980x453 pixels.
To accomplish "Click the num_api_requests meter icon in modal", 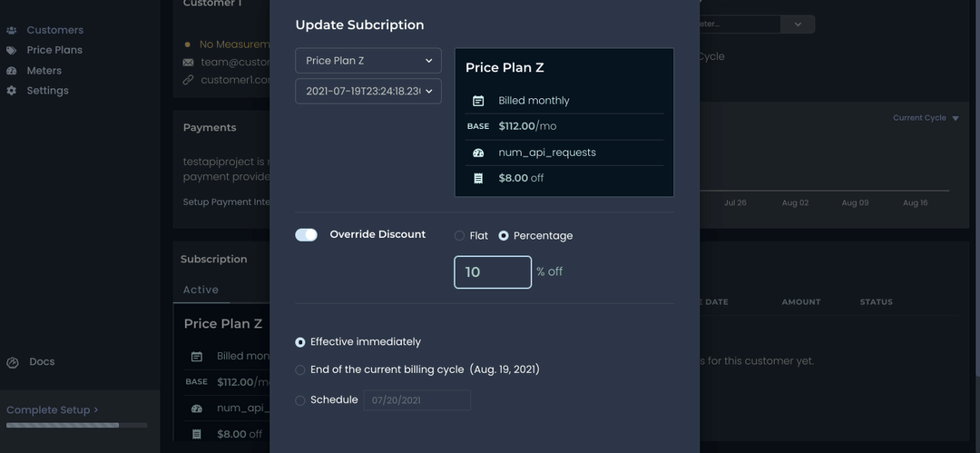I will [478, 153].
